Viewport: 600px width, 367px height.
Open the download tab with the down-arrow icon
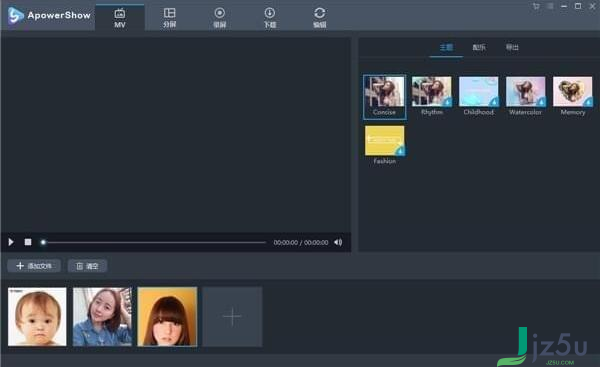pos(270,17)
